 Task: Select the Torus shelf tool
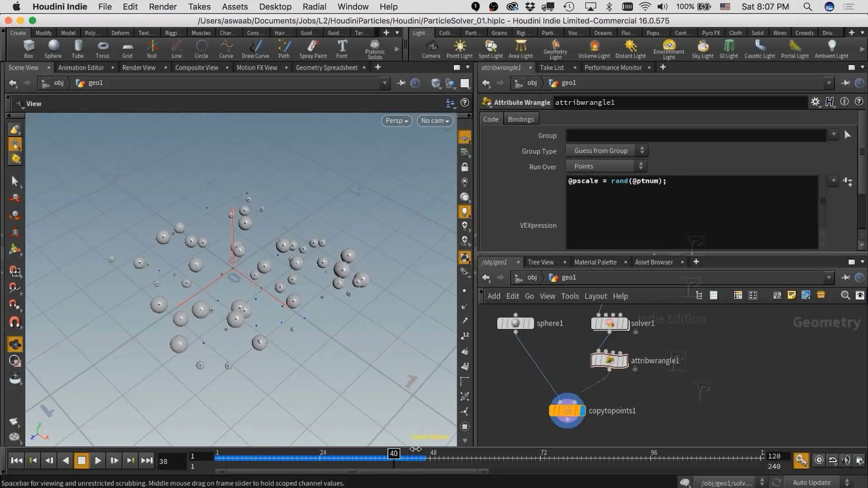pyautogui.click(x=103, y=49)
